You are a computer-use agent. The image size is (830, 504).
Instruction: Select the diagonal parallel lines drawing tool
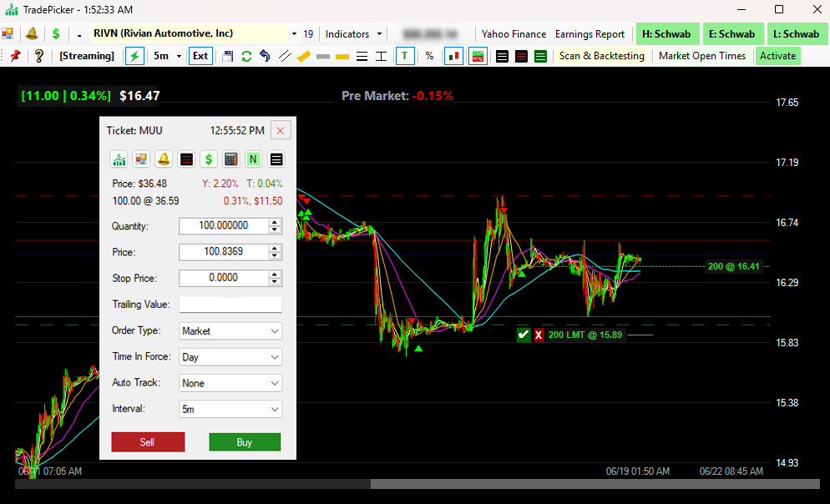285,56
